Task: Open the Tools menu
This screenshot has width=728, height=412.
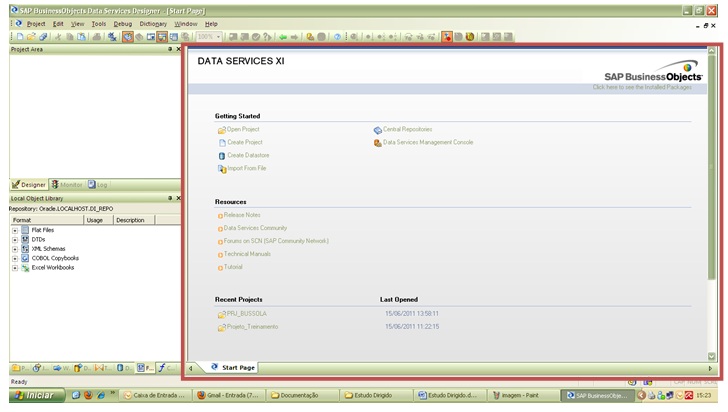Action: click(98, 24)
